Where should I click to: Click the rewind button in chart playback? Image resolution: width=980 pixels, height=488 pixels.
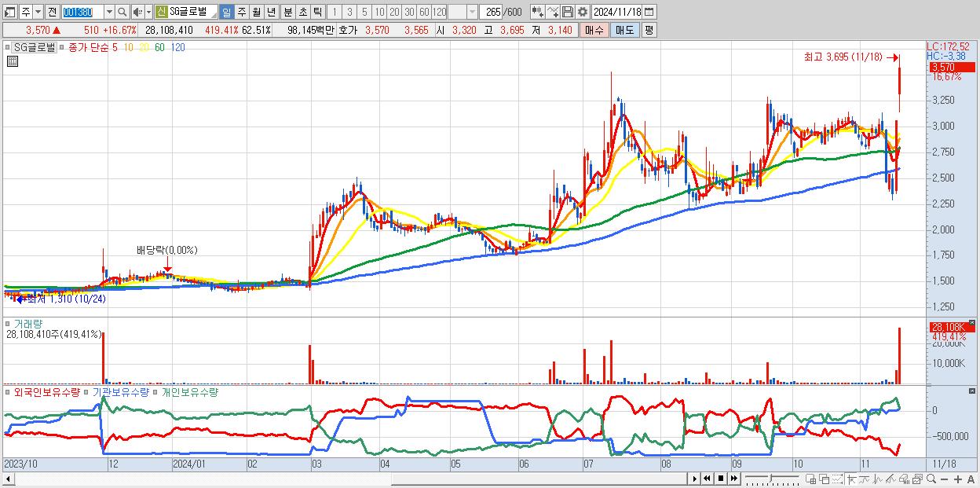707,479
